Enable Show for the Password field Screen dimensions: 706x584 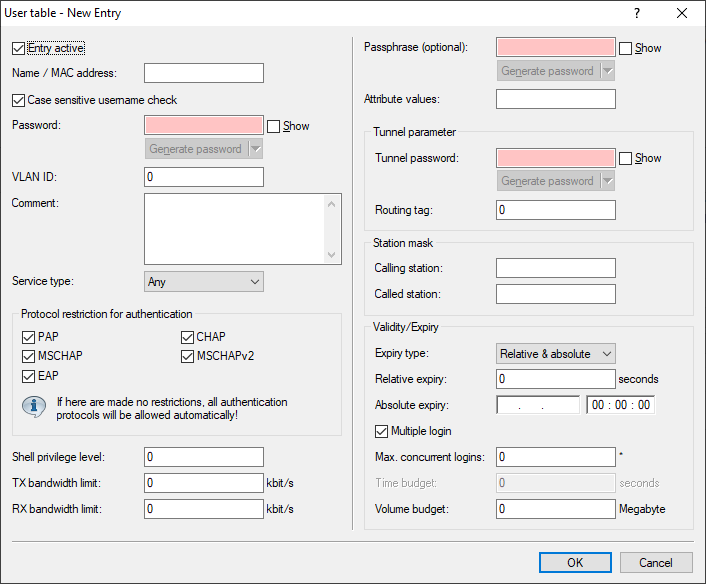coord(274,126)
